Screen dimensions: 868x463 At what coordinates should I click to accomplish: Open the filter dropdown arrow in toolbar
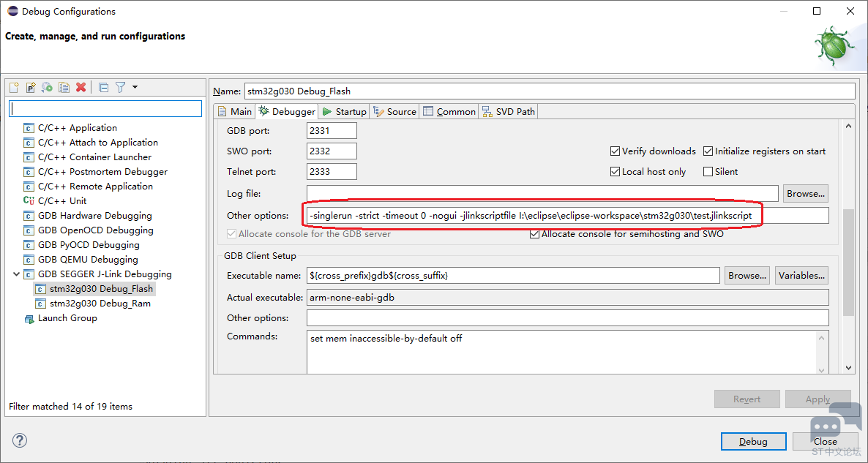click(x=135, y=87)
